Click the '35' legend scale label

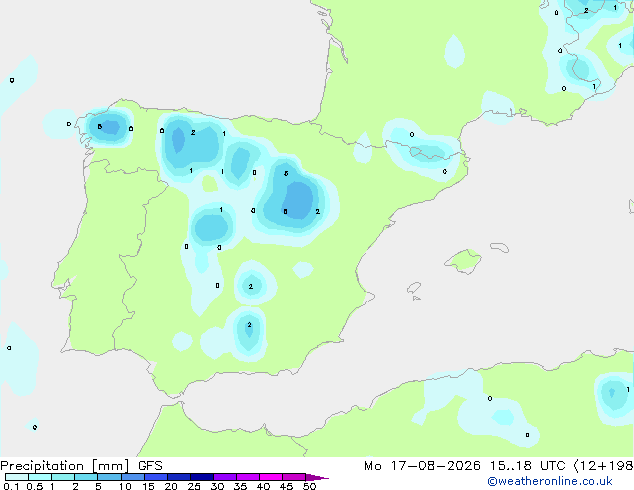[x=240, y=486]
